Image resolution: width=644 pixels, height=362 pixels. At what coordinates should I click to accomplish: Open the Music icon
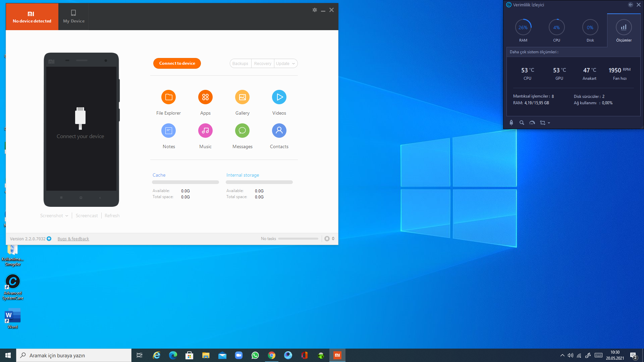[x=205, y=131]
